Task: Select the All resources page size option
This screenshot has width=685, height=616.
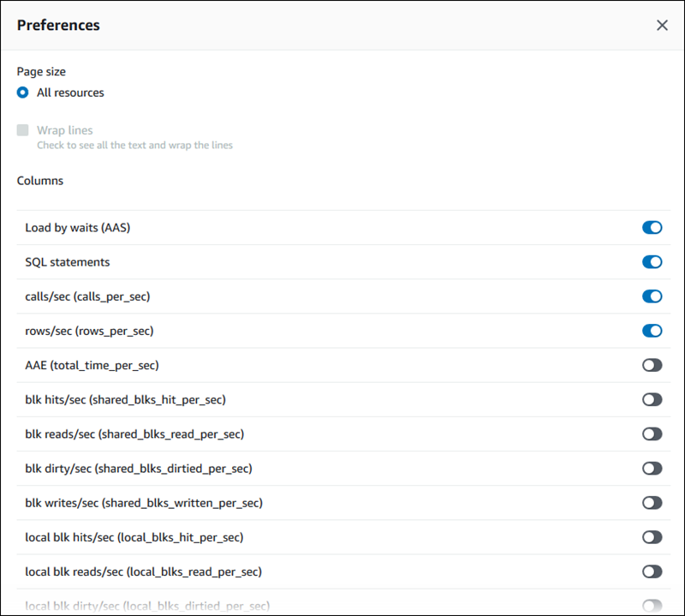Action: click(x=21, y=93)
